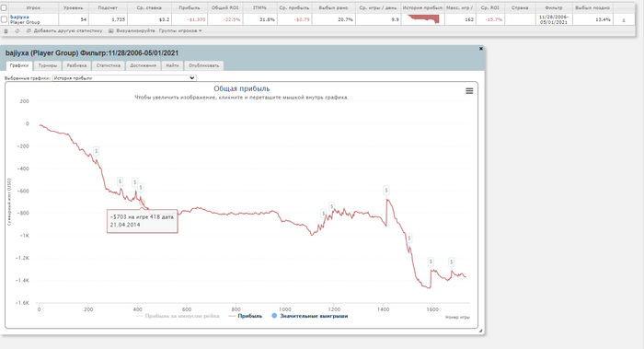Switch to the Графики tab
Image resolution: width=644 pixels, height=349 pixels.
coord(19,65)
